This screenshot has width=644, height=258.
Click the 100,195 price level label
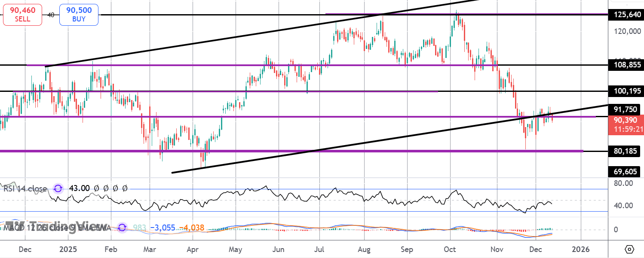[x=626, y=91]
